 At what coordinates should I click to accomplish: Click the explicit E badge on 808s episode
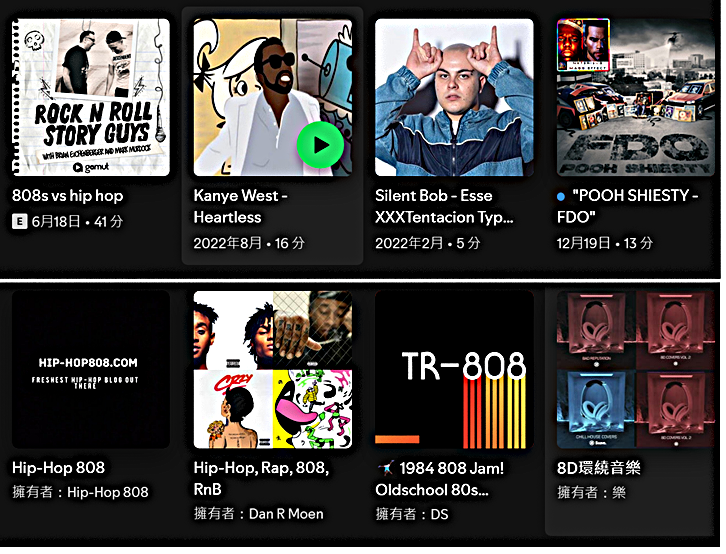(x=19, y=221)
